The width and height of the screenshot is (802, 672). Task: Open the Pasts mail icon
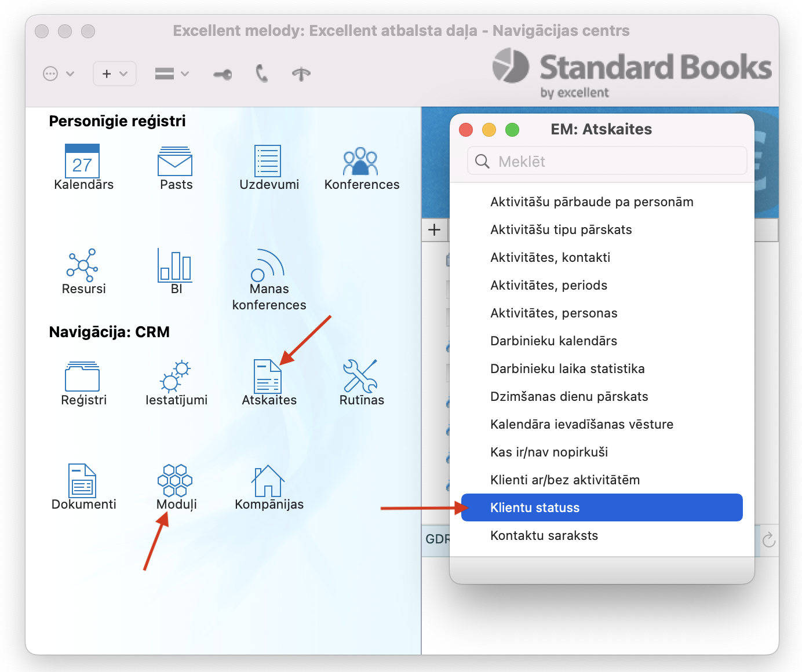[x=175, y=162]
